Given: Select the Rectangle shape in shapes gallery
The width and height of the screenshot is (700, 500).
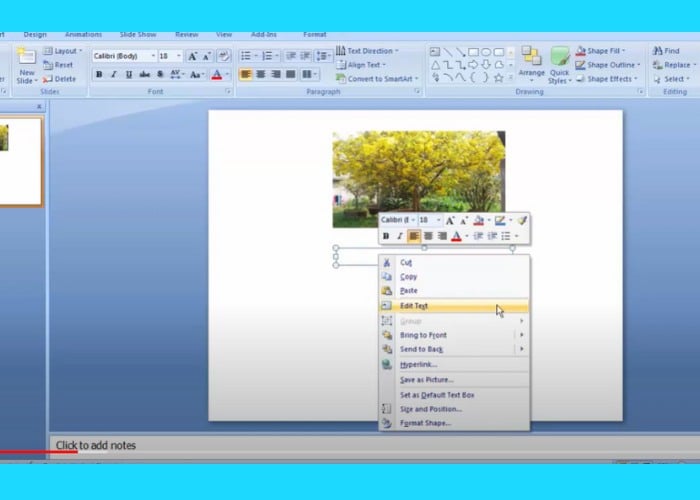Looking at the screenshot, I should (x=473, y=52).
